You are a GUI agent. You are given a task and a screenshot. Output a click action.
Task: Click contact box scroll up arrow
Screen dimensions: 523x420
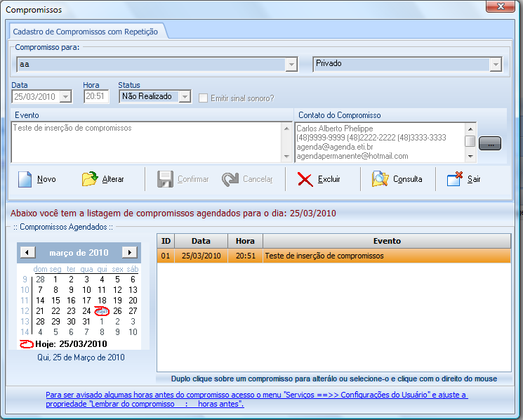point(470,129)
